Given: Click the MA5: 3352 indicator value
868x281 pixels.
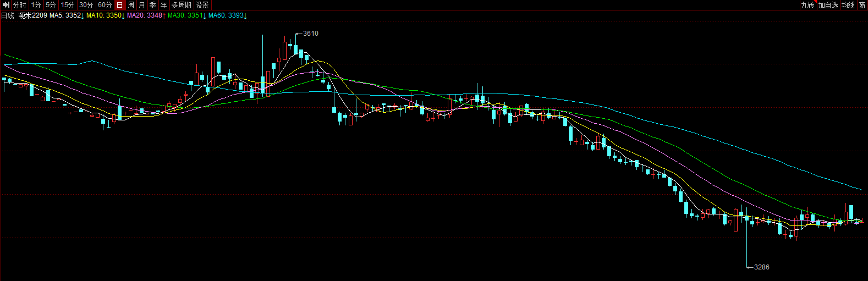Looking at the screenshot, I should pyautogui.click(x=67, y=15).
